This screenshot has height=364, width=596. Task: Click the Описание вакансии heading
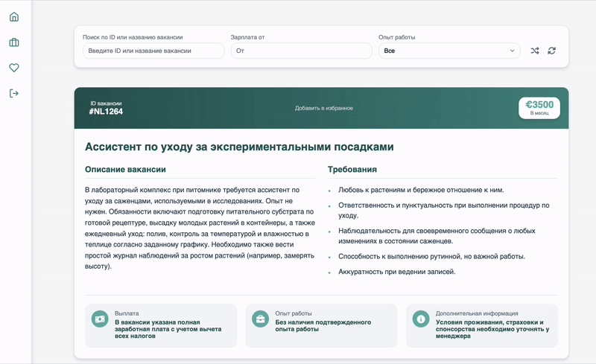125,170
